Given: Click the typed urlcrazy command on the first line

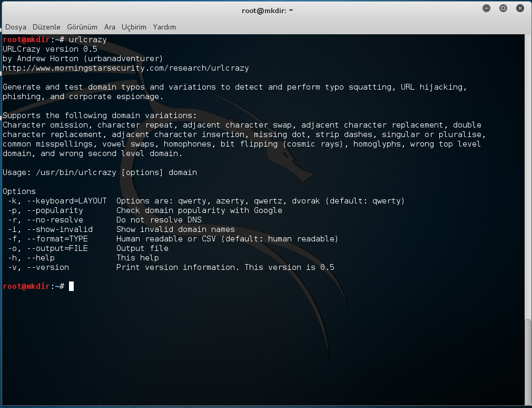Looking at the screenshot, I should [x=88, y=40].
